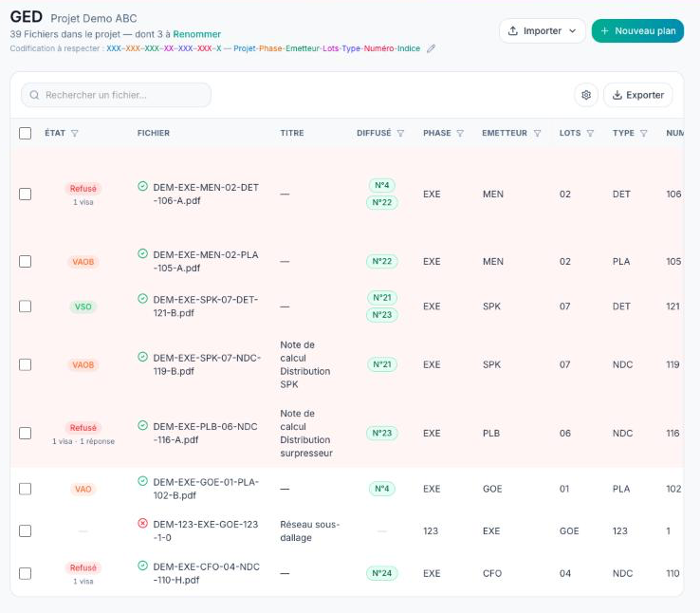
Task: Check the row DEM-123-EXE-GOE-123-1-0
Action: click(x=25, y=530)
